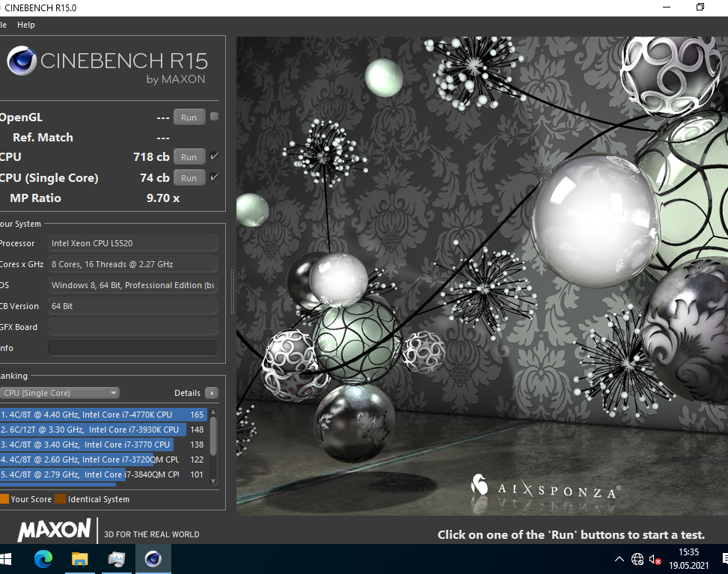Run the CPU multi-core test
The image size is (728, 574).
[189, 157]
